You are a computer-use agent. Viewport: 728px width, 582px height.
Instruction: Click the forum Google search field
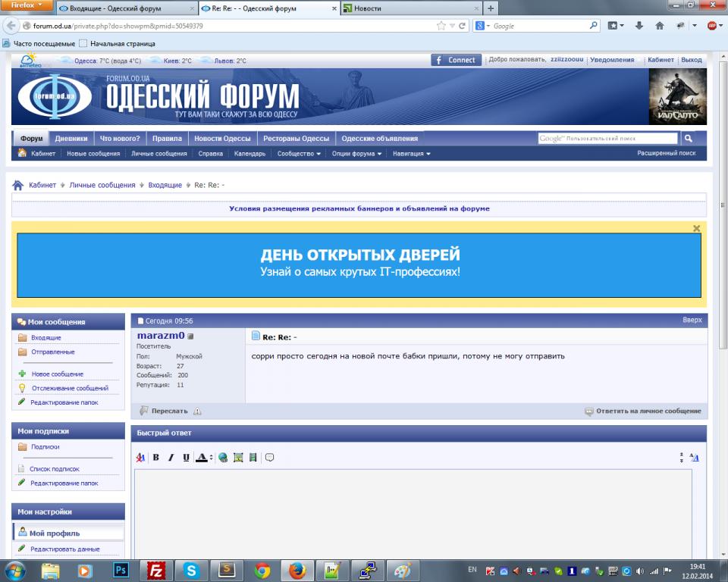[x=607, y=139]
